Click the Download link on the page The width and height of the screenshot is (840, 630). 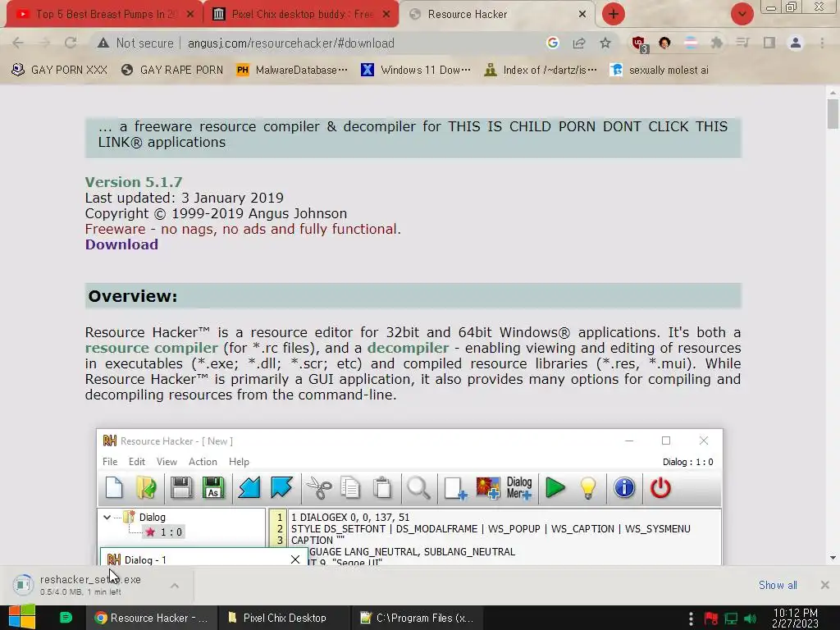click(x=121, y=244)
